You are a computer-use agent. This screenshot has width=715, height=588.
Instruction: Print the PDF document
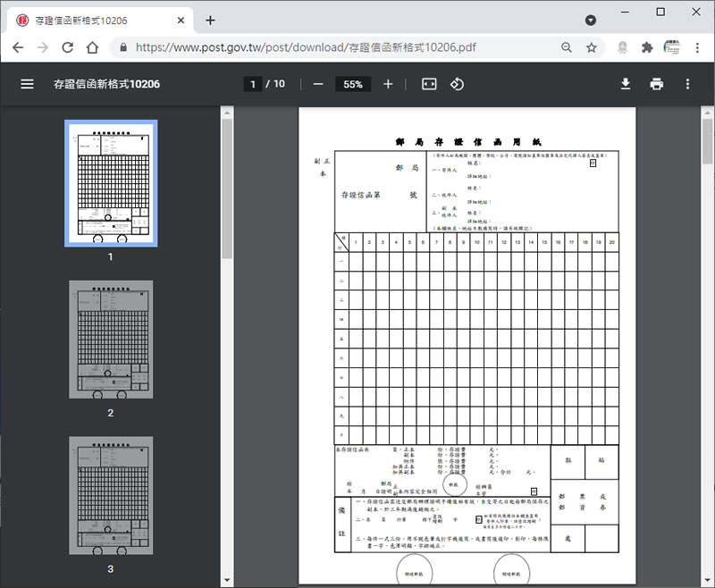(x=657, y=84)
